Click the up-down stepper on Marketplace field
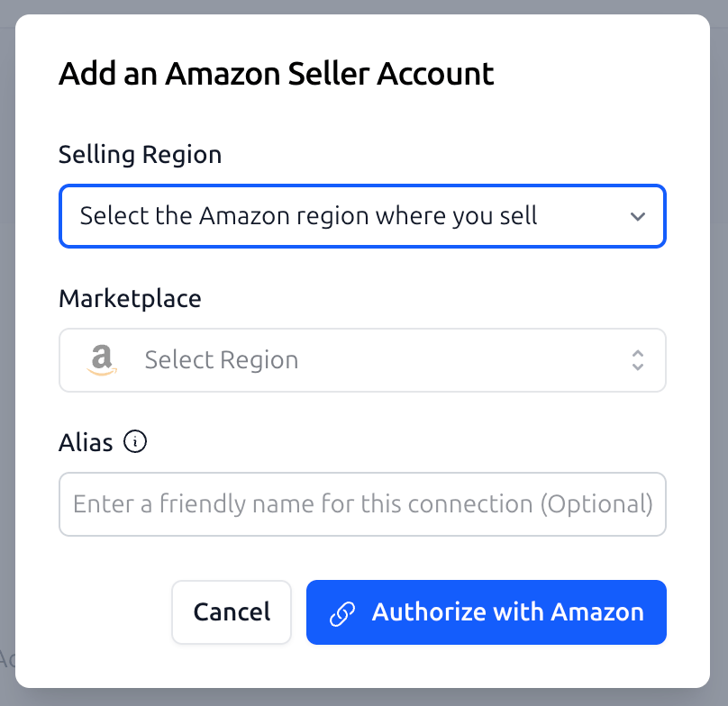The height and width of the screenshot is (706, 728). 638,359
